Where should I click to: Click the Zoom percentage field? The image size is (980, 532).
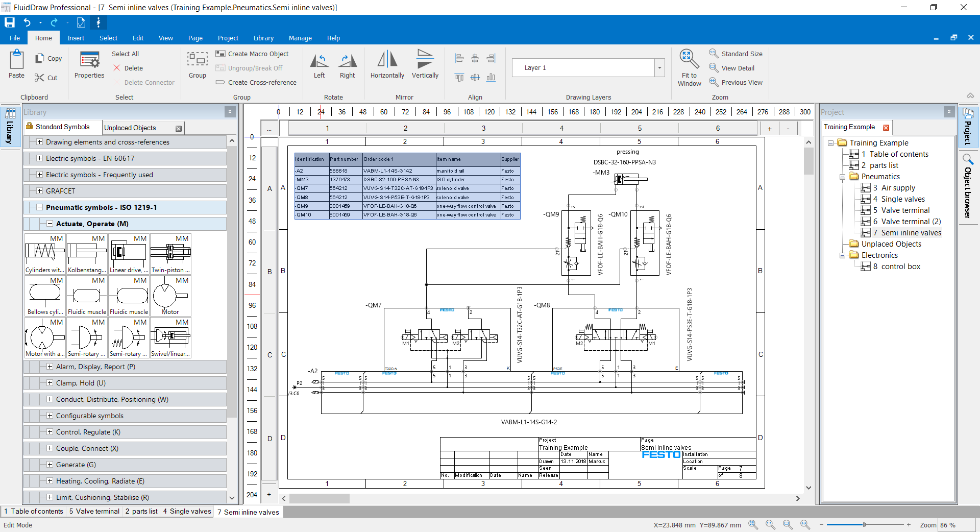tap(957, 525)
